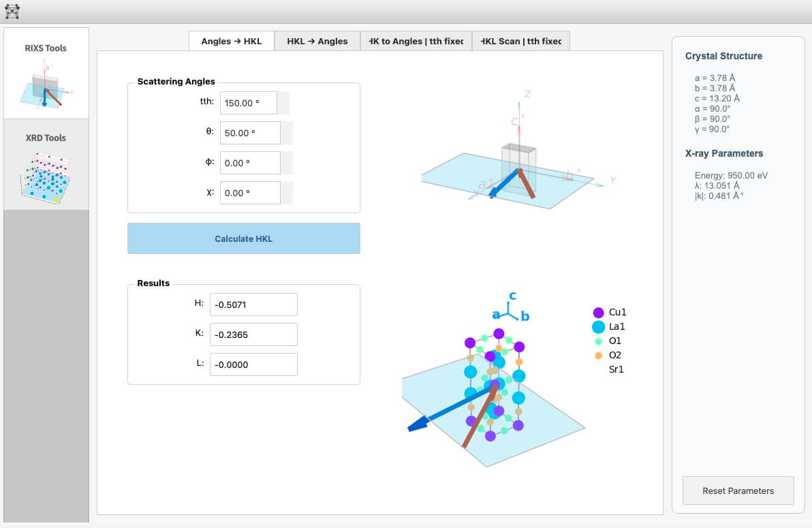Click the O2 orange legend marker

point(598,356)
